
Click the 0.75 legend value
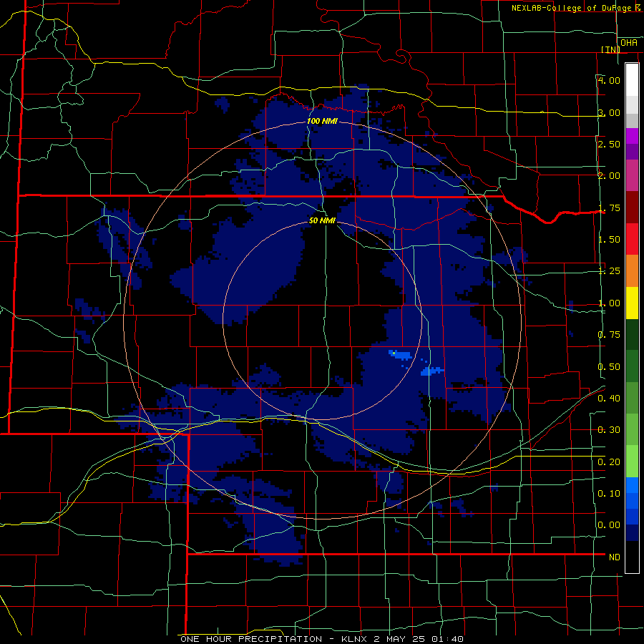(609, 335)
